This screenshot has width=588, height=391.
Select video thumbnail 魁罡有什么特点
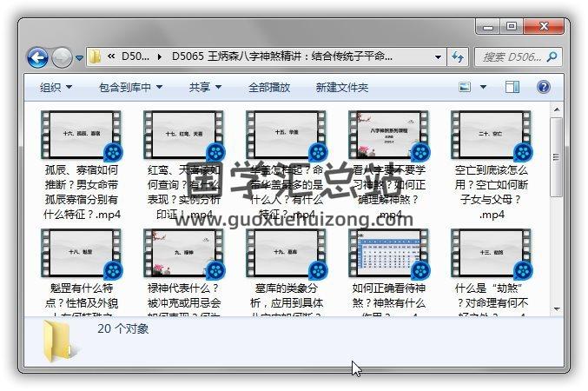(82, 254)
